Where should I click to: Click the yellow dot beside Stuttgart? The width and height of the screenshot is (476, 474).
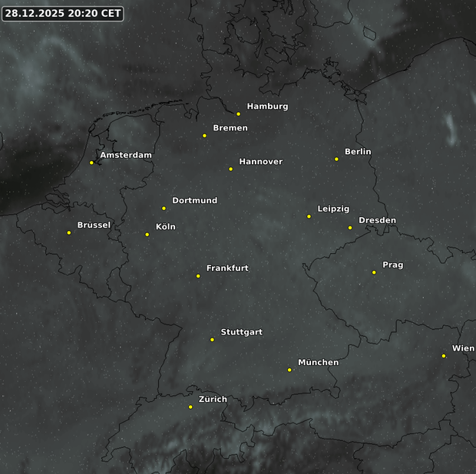tap(213, 340)
